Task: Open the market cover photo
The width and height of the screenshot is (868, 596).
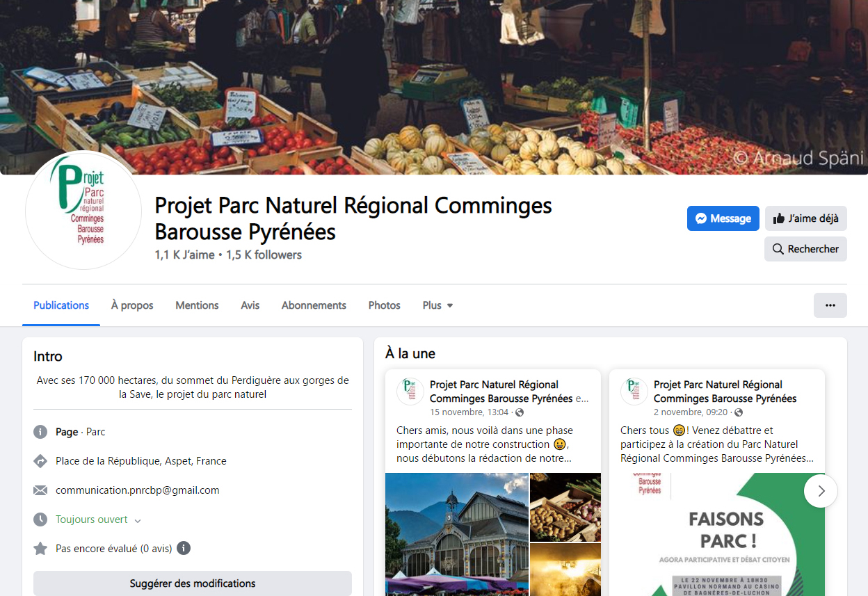Action: click(x=434, y=87)
